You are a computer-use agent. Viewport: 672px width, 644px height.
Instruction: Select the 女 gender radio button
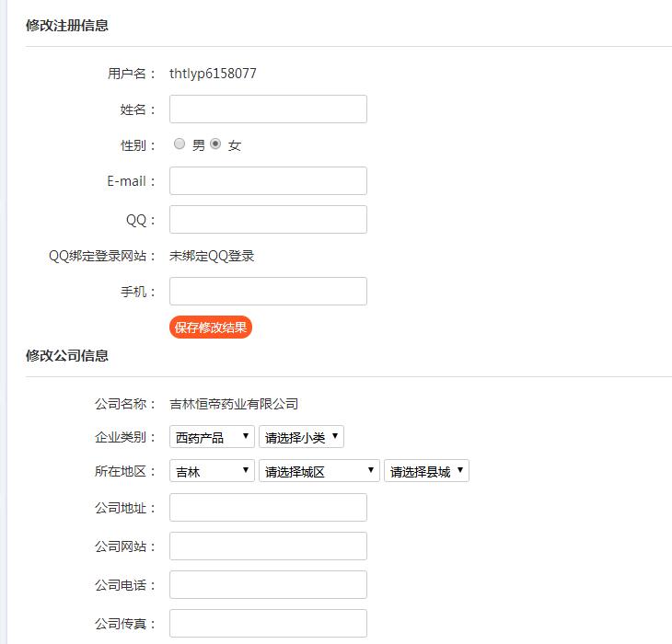(215, 144)
